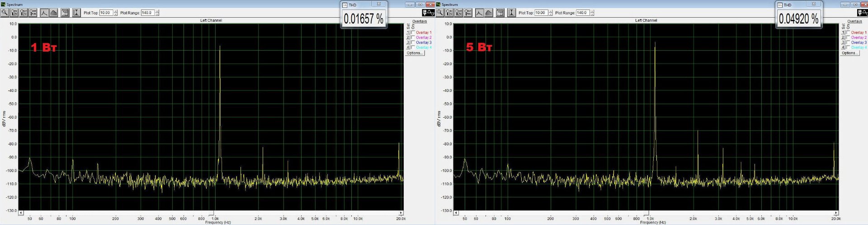Click Plot Top input field in right window

[541, 13]
